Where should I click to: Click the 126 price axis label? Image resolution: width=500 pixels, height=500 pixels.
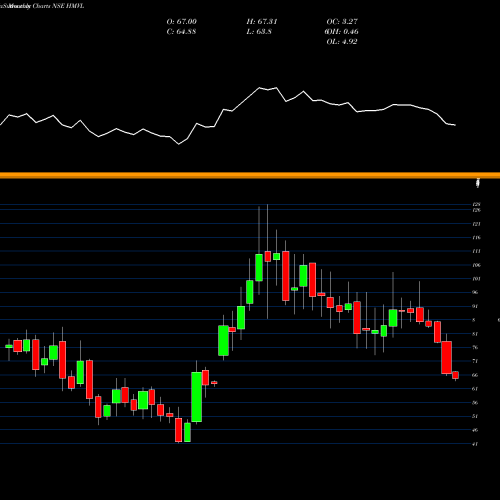pyautogui.click(x=477, y=210)
